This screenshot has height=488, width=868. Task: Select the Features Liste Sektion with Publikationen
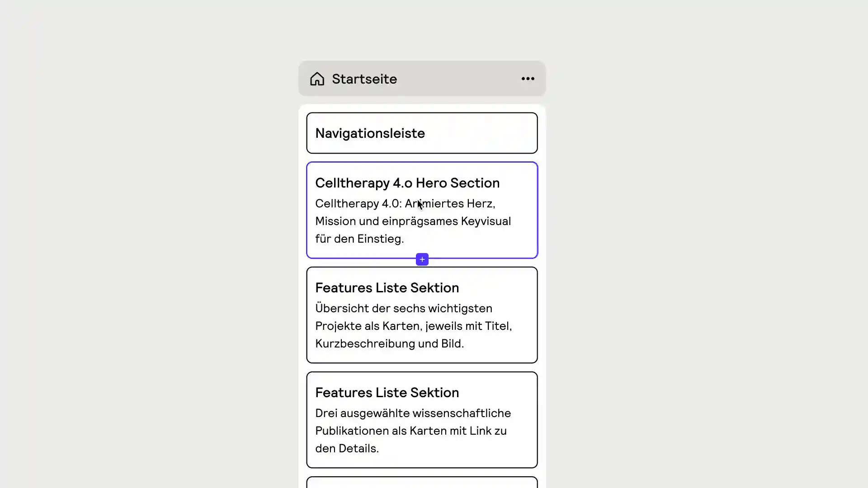(421, 420)
